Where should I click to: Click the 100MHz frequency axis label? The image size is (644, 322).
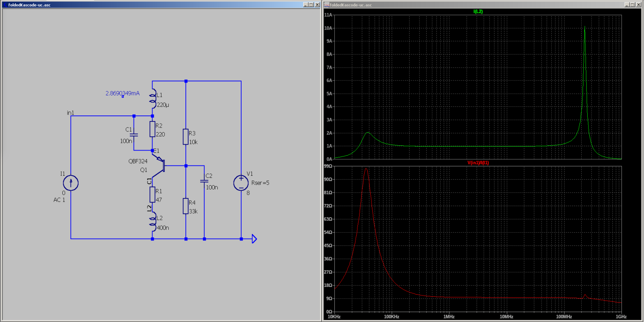coord(564,317)
